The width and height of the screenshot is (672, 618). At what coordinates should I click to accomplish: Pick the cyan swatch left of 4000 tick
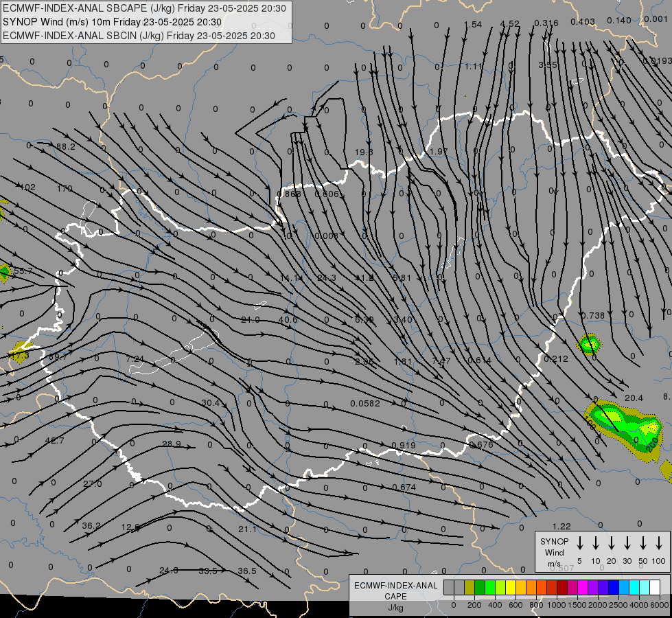point(634,587)
